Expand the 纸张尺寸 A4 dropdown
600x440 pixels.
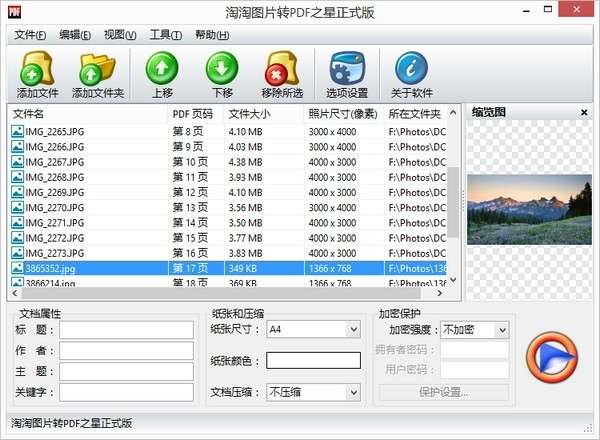(354, 329)
